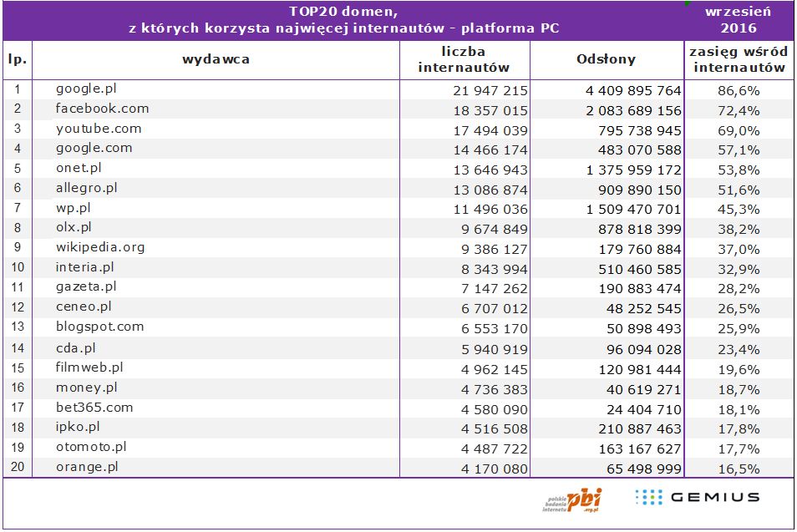Image resolution: width=797 pixels, height=532 pixels.
Task: Select reach value 45,3%
Action: [739, 210]
